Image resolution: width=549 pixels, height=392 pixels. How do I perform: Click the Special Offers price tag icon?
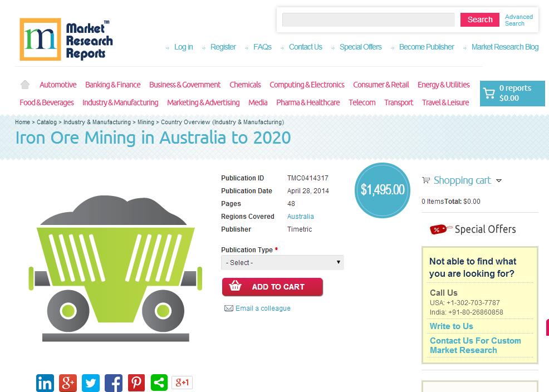pyautogui.click(x=440, y=229)
